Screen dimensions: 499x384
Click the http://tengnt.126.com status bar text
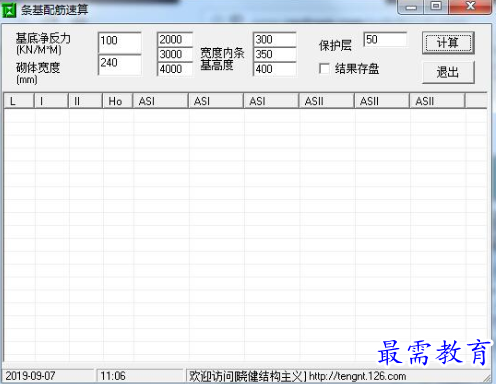pyautogui.click(x=357, y=376)
